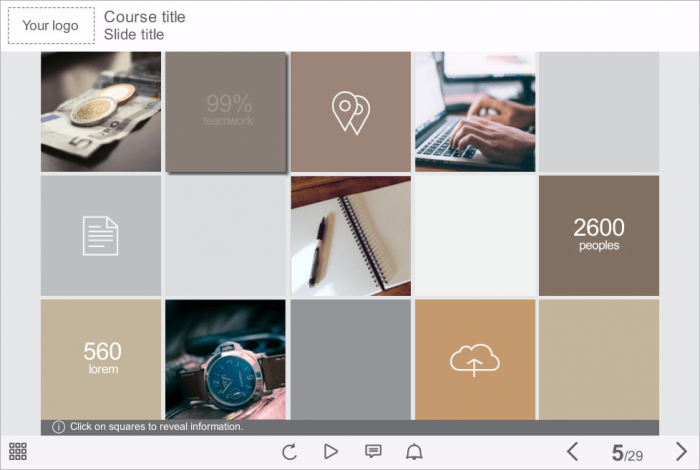Open the 560 lorem square
700x470 pixels.
coord(101,360)
